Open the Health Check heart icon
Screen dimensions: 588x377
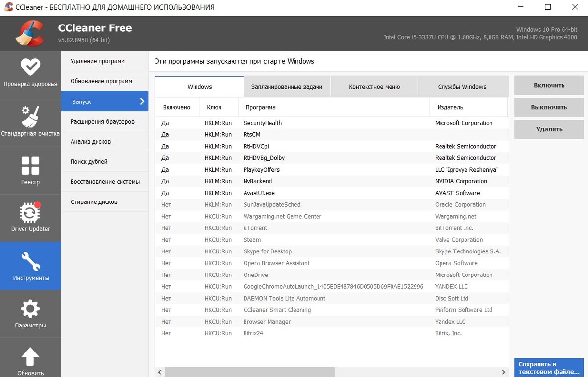point(30,67)
